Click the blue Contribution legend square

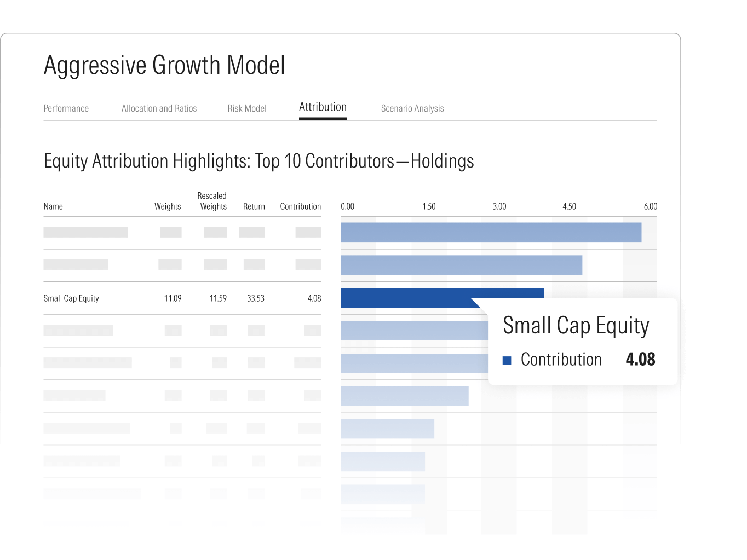point(507,360)
